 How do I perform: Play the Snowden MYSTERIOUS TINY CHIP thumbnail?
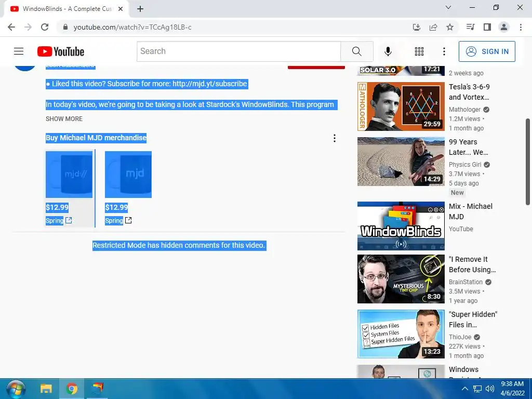[x=401, y=279]
